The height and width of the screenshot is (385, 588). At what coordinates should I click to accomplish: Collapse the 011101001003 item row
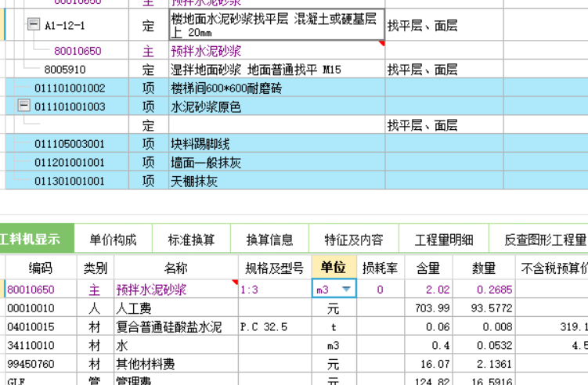[23, 106]
